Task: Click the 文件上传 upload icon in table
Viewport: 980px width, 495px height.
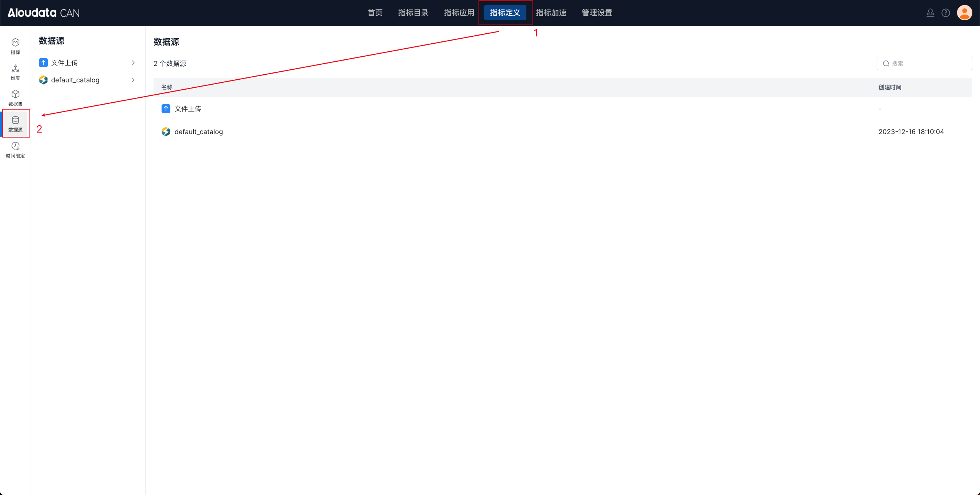Action: click(166, 109)
